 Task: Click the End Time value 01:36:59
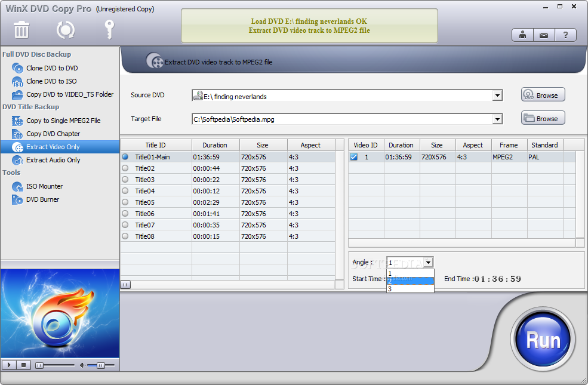[498, 279]
